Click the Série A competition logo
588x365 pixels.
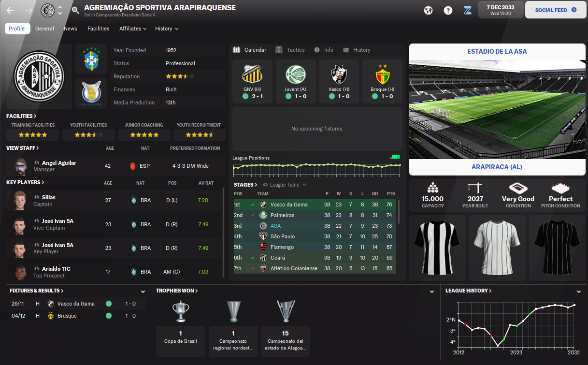[91, 93]
